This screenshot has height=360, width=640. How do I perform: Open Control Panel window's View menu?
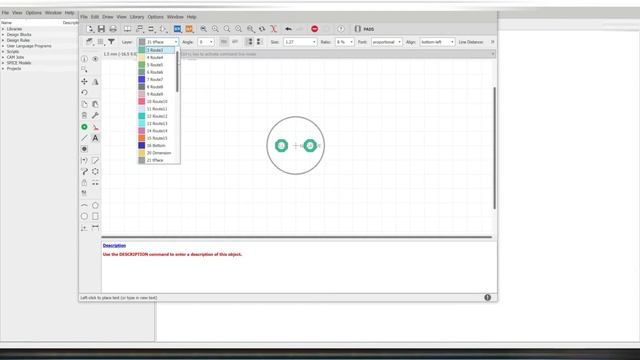tap(17, 13)
